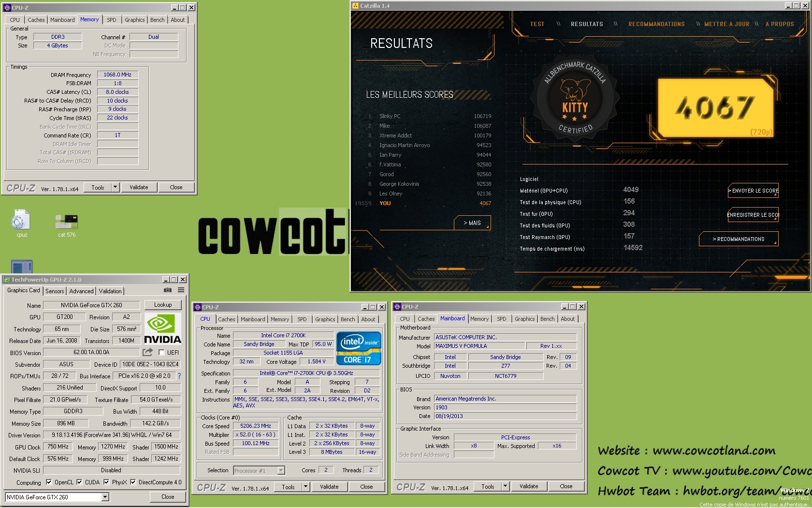This screenshot has width=812, height=508.
Task: Open Graphics tab in CPU-Z Mainboard window
Action: coord(524,319)
